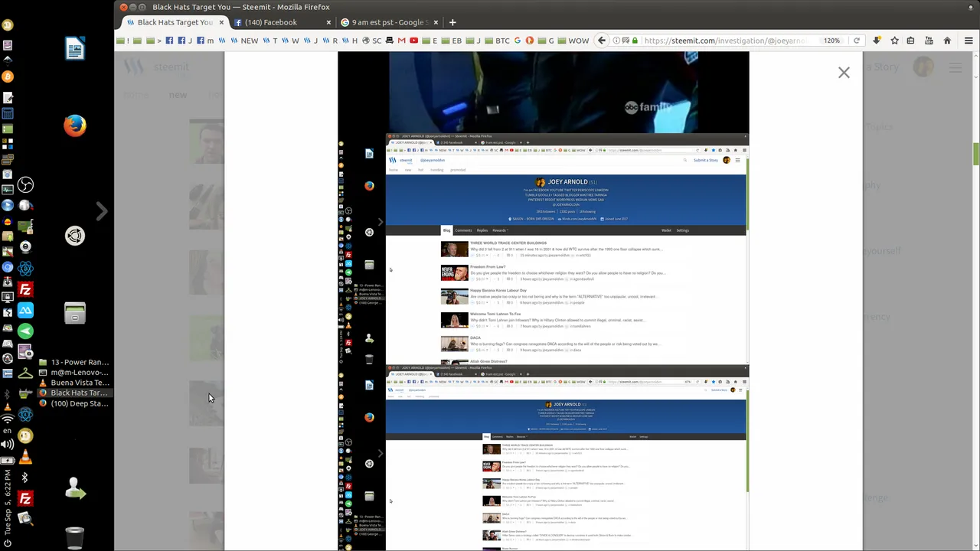
Task: Launch the VLC cone icon near the clock
Action: (25, 458)
